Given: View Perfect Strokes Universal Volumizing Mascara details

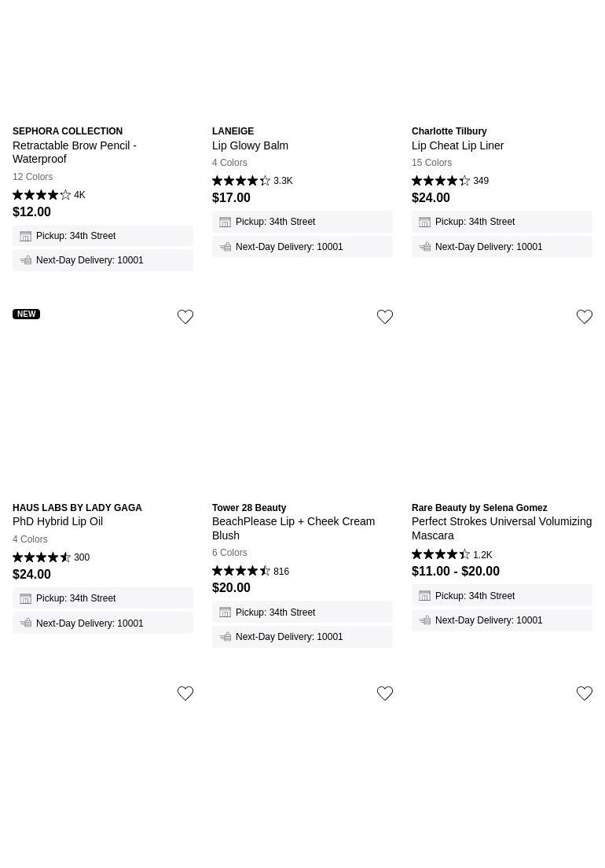Looking at the screenshot, I should [501, 528].
